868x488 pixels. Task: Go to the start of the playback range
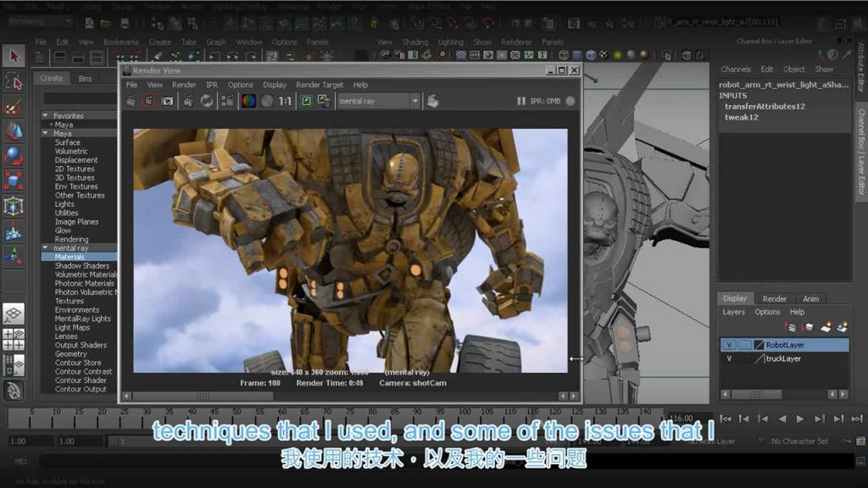726,419
